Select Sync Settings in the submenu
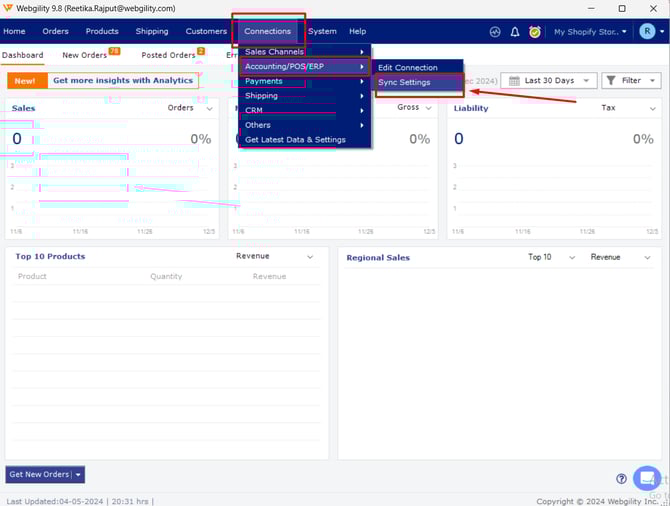Viewport: 670px width, 506px height. tap(404, 82)
